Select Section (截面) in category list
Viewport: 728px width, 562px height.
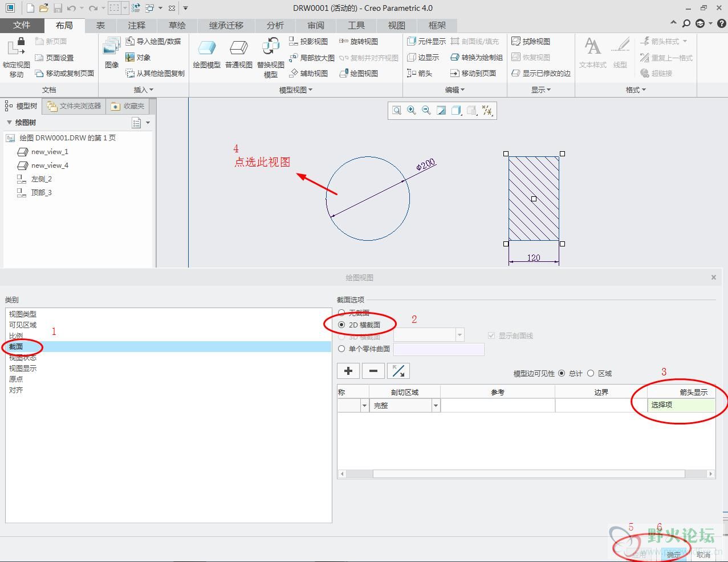[168, 346]
